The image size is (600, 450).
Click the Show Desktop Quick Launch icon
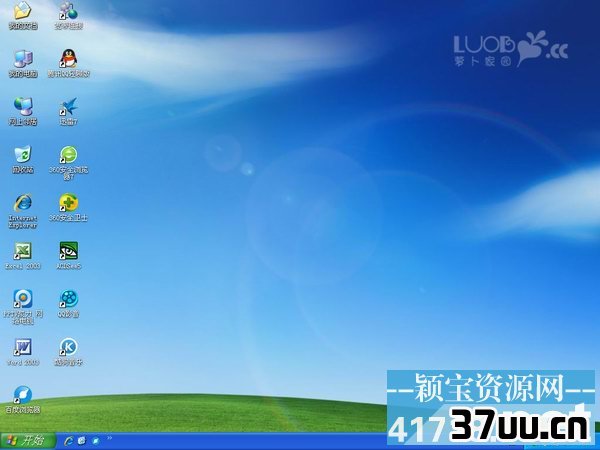(x=82, y=441)
